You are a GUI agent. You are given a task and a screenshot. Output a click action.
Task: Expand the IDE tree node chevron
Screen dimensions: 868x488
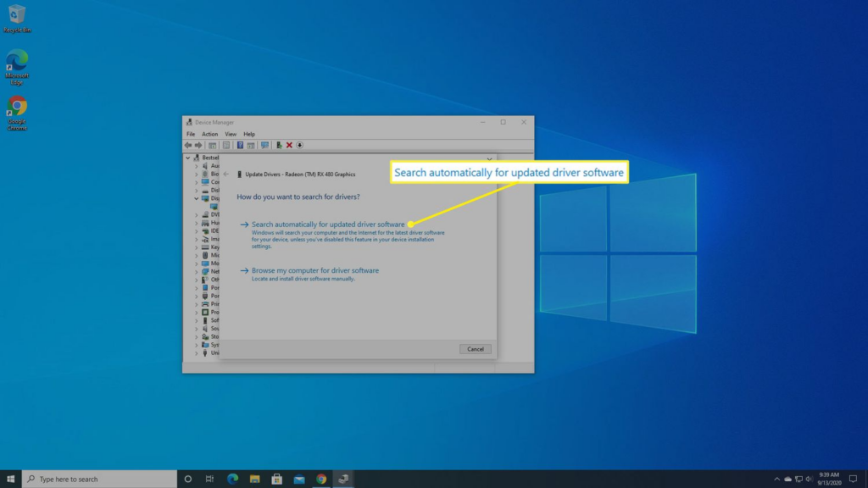point(196,230)
